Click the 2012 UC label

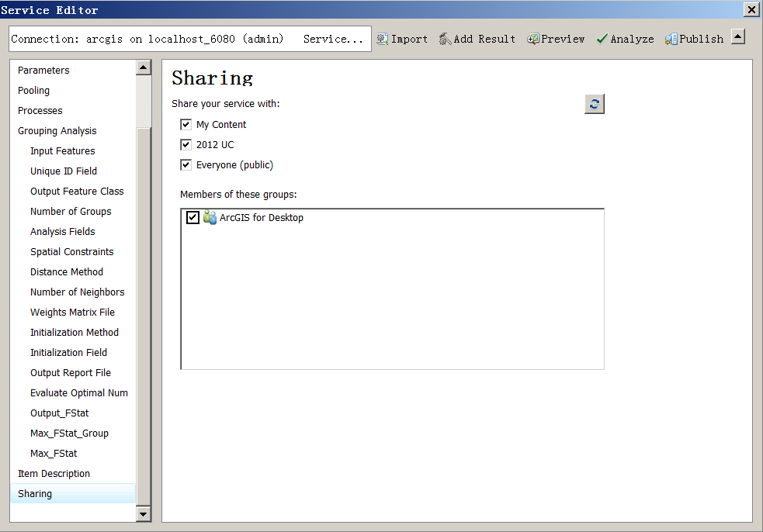pyautogui.click(x=215, y=144)
